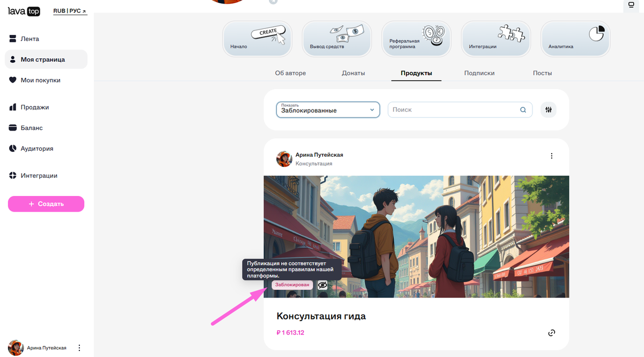Open the Реферальная программа card
The height and width of the screenshot is (357, 644).
coord(416,39)
